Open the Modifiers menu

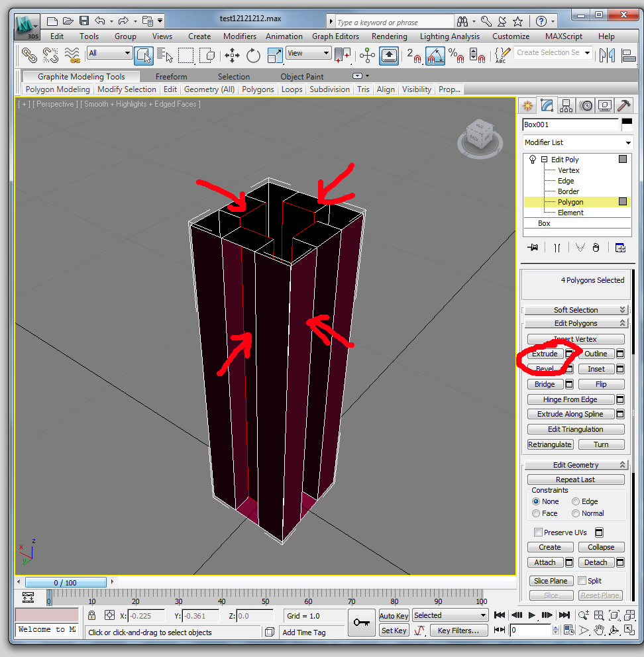[239, 36]
